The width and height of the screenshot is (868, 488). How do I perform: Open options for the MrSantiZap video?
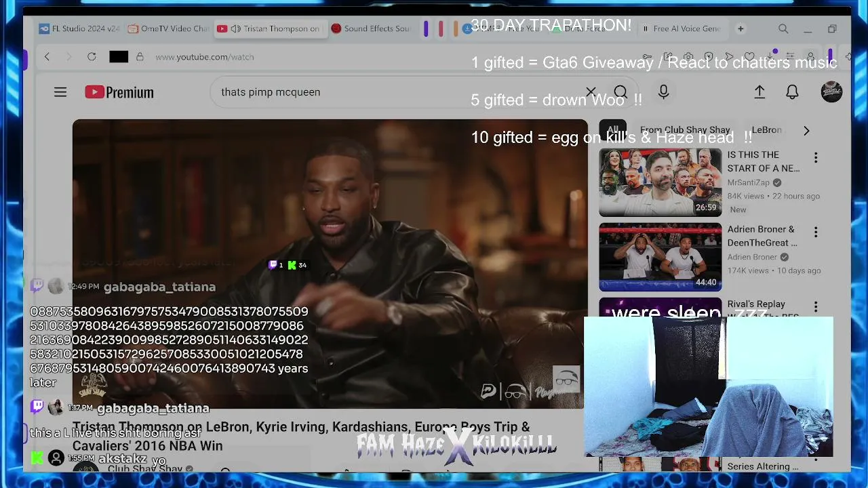(816, 157)
